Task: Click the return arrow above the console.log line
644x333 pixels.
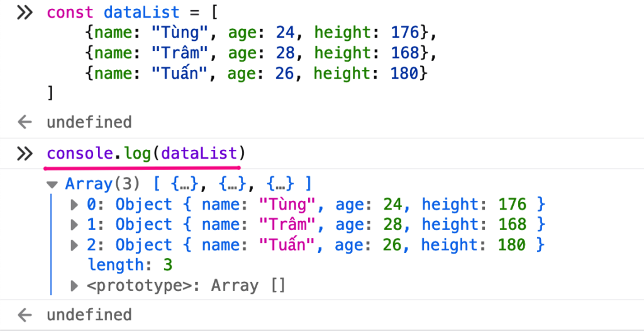Action: (x=25, y=122)
